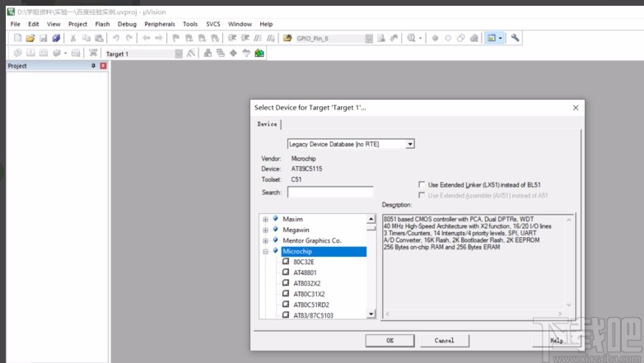Paste from clipboard toolbar icon
Image resolution: width=644 pixels, height=363 pixels.
click(x=99, y=38)
